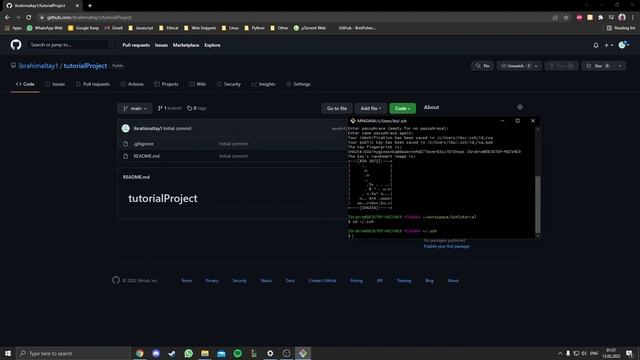The height and width of the screenshot is (360, 640).
Task: Open Pull requests in the top navigation
Action: pos(136,45)
